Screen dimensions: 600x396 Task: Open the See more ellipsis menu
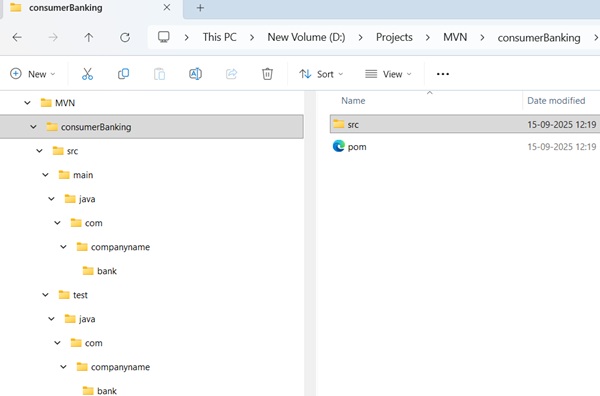(443, 74)
